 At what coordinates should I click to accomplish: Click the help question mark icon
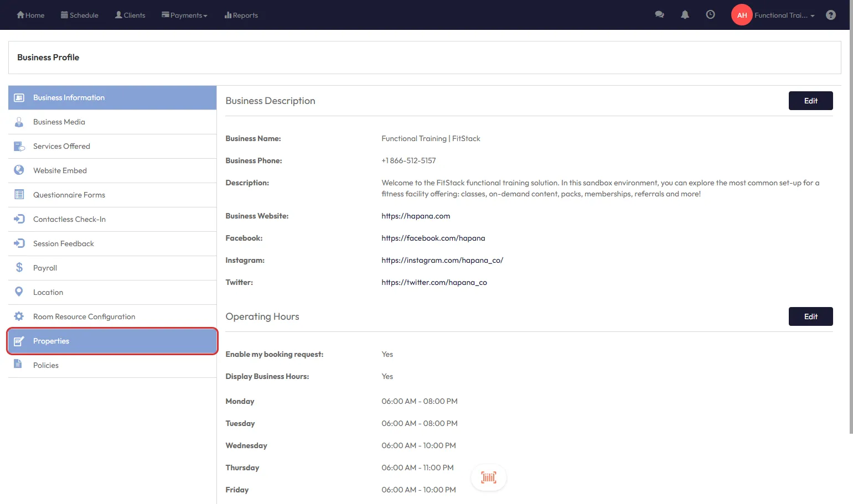click(830, 15)
